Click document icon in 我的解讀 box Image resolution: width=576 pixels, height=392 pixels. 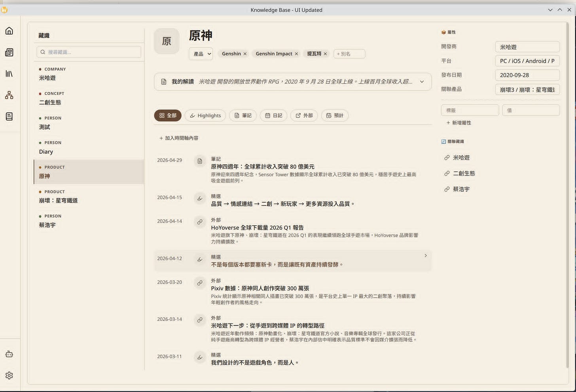pyautogui.click(x=164, y=82)
